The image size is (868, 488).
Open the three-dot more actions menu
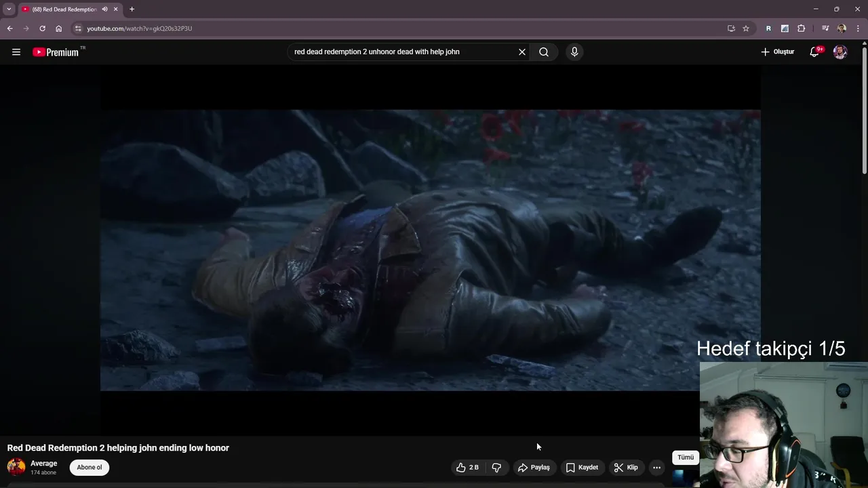point(656,467)
